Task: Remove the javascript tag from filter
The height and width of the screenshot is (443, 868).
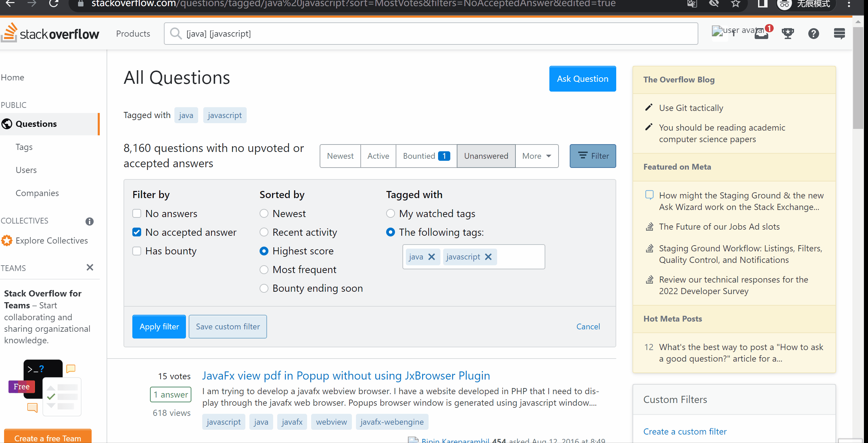Action: tap(488, 257)
